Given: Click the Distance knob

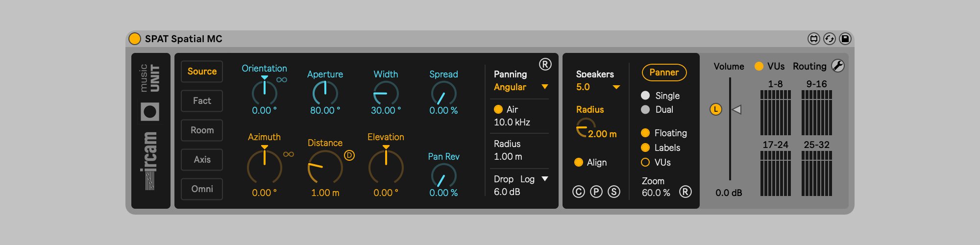Looking at the screenshot, I should coord(325,168).
